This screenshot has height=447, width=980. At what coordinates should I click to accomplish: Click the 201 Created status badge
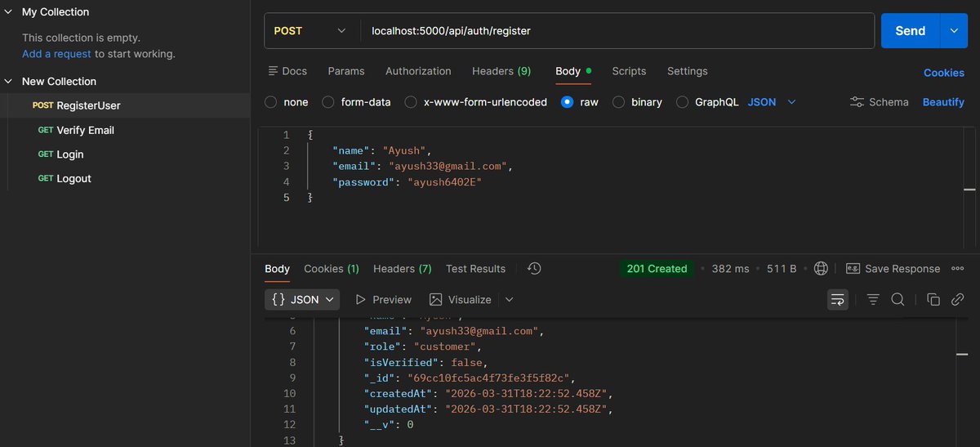[657, 268]
